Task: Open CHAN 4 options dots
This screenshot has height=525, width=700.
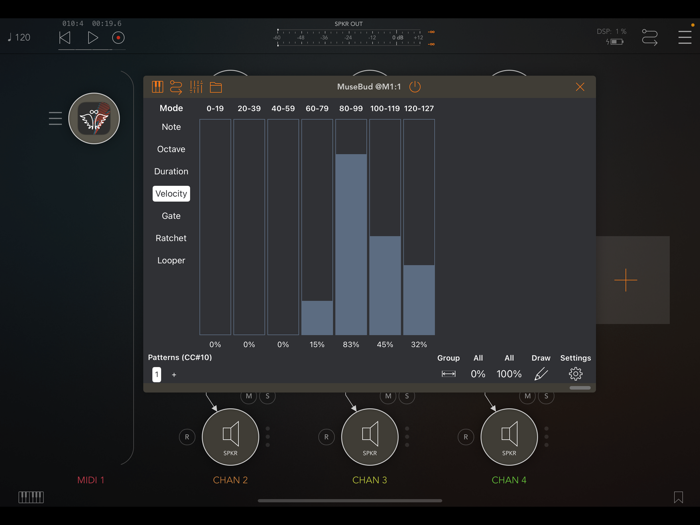Action: click(x=546, y=437)
